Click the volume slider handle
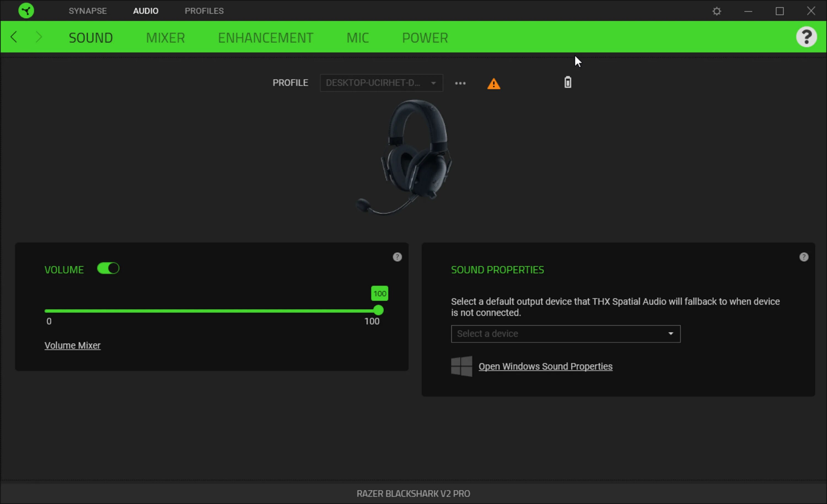The height and width of the screenshot is (504, 827). coord(378,310)
